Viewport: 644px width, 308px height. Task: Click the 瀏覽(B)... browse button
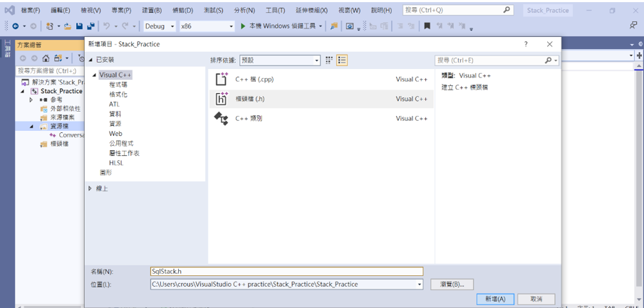[452, 285]
